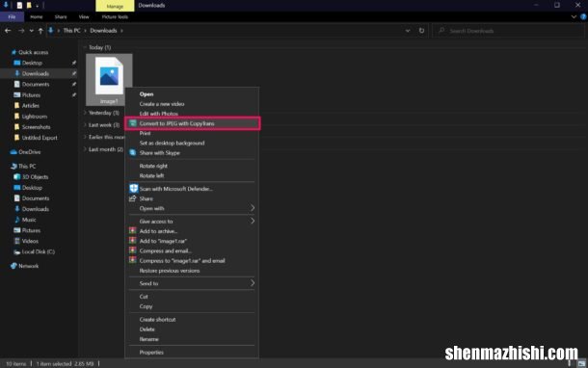Screen dimensions: 588x368
Task: Refresh the Downloads folder view
Action: [421, 31]
